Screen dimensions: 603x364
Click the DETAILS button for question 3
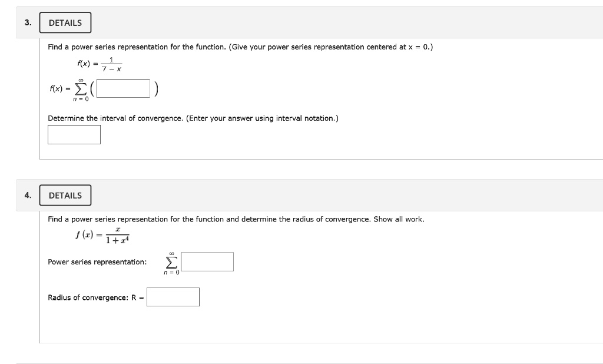pyautogui.click(x=65, y=22)
